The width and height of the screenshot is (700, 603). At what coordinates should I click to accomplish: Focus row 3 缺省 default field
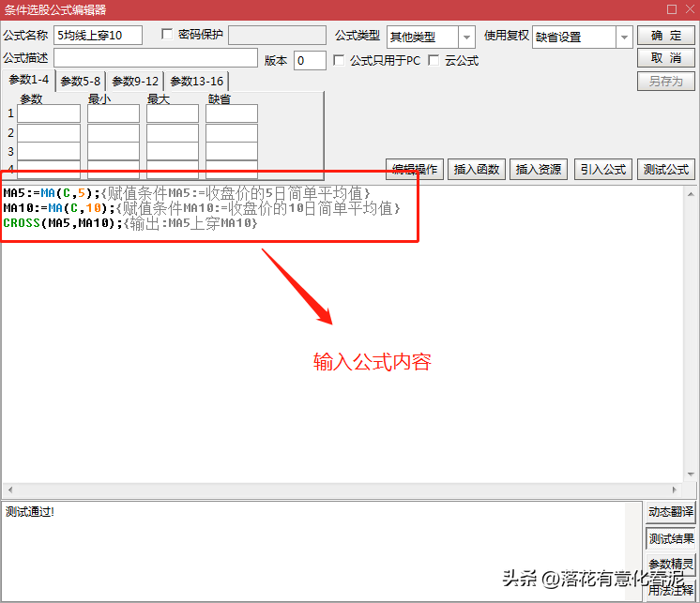(232, 151)
